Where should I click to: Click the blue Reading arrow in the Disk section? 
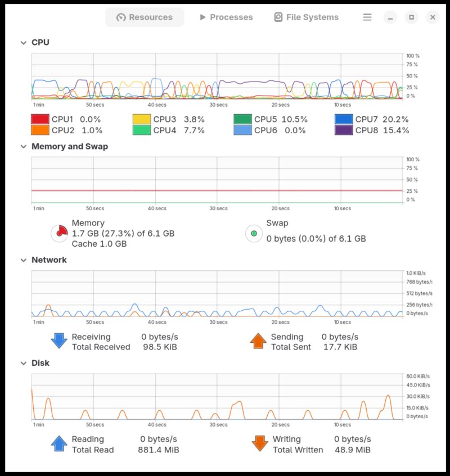[x=59, y=444]
